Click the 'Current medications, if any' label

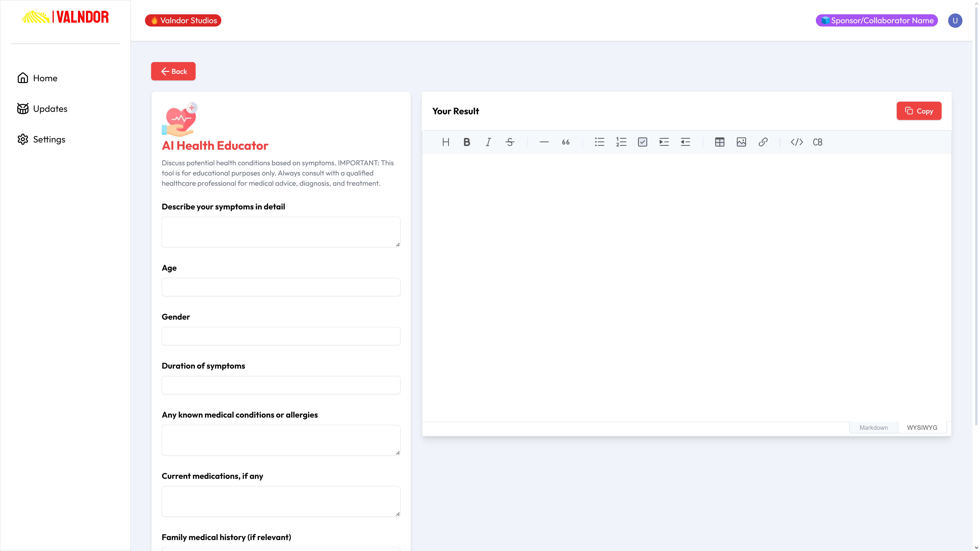(212, 476)
